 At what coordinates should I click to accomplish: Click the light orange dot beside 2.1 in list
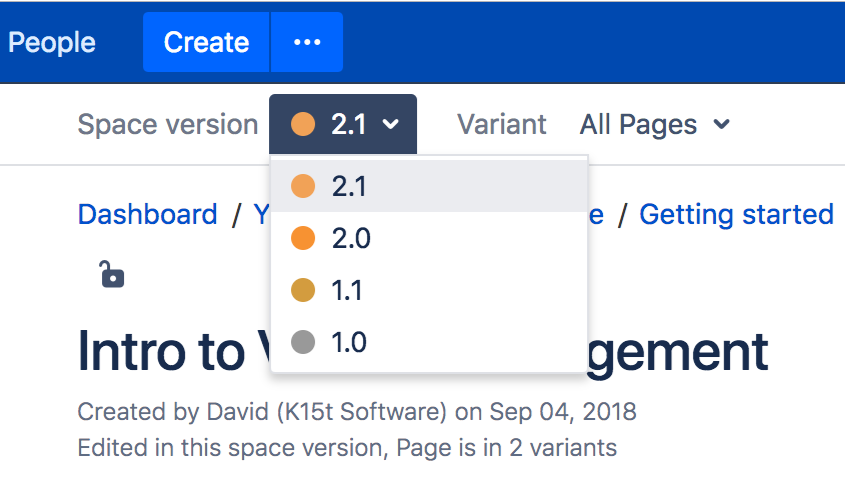pos(303,186)
